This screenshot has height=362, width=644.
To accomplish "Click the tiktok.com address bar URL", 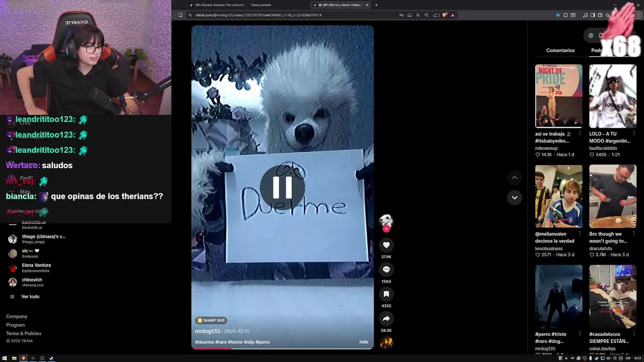I will click(x=258, y=15).
